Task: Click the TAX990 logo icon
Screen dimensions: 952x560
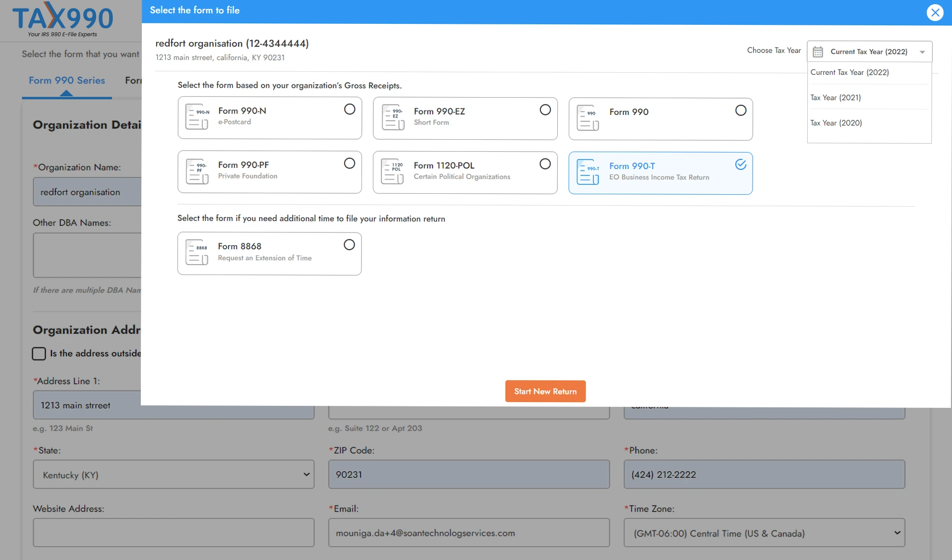Action: 64,20
